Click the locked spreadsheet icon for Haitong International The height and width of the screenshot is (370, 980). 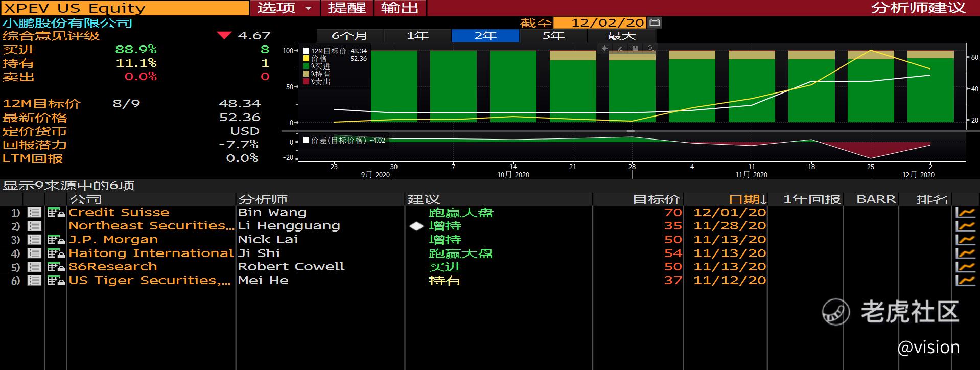[56, 253]
